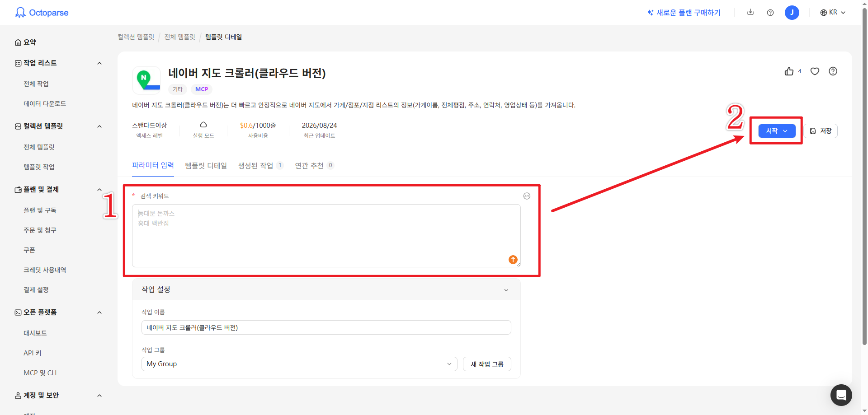Screen dimensions: 868x415
Task: Click the 시작 start button
Action: click(x=777, y=131)
